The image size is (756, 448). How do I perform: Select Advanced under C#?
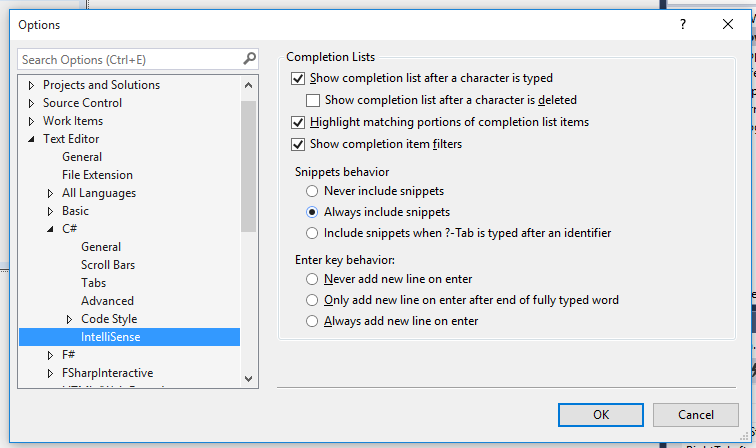pos(108,301)
